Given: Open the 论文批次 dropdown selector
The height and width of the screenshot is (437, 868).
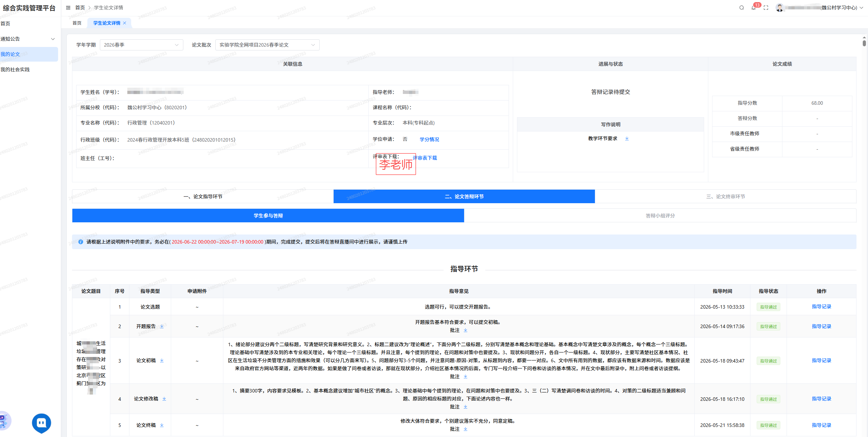Looking at the screenshot, I should coord(267,45).
